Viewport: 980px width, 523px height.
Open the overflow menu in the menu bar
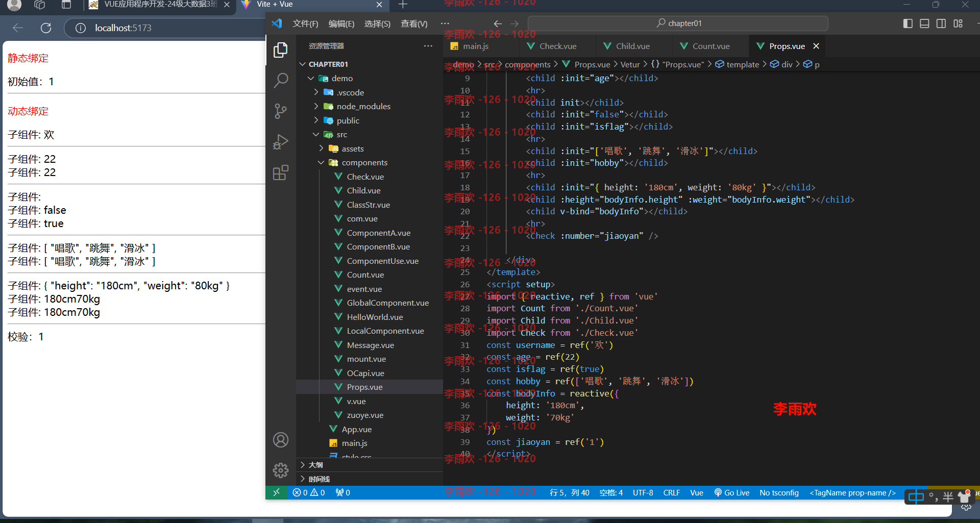(445, 23)
